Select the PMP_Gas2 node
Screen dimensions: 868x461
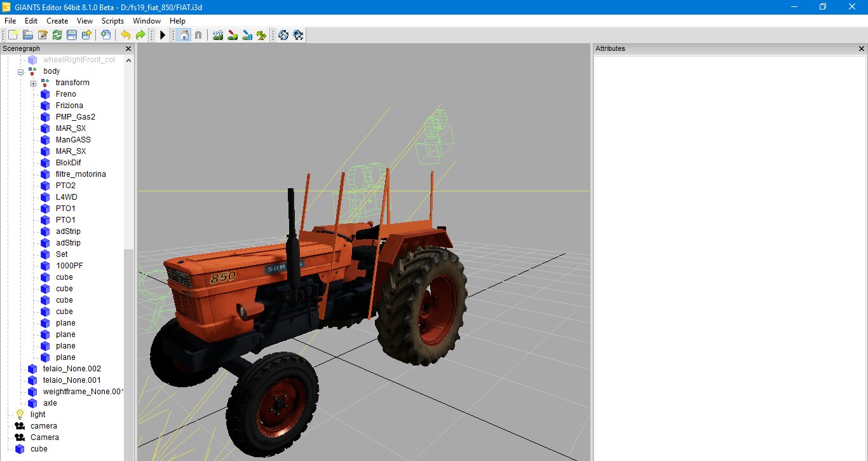pos(75,117)
